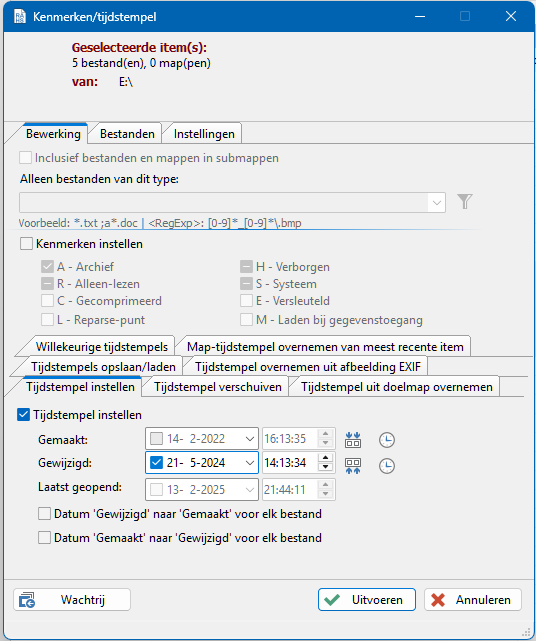Screen dimensions: 536x641
Task: Toggle the Gewijzigd date checkbox
Action: tap(156, 463)
